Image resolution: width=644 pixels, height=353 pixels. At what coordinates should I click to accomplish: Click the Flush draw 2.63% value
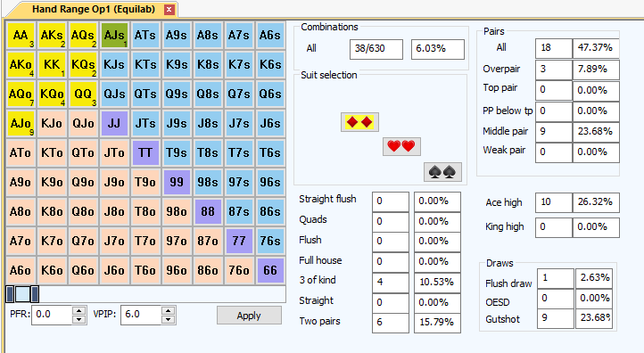[594, 278]
